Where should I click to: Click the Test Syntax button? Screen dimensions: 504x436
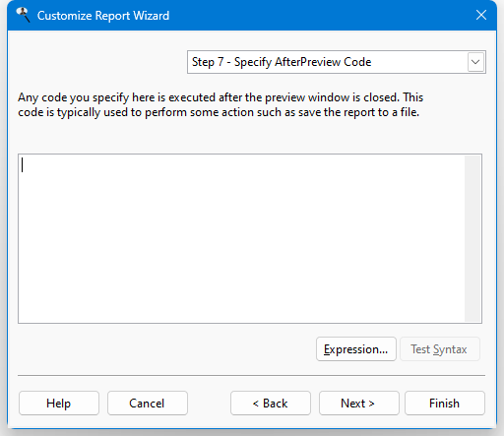click(x=440, y=349)
